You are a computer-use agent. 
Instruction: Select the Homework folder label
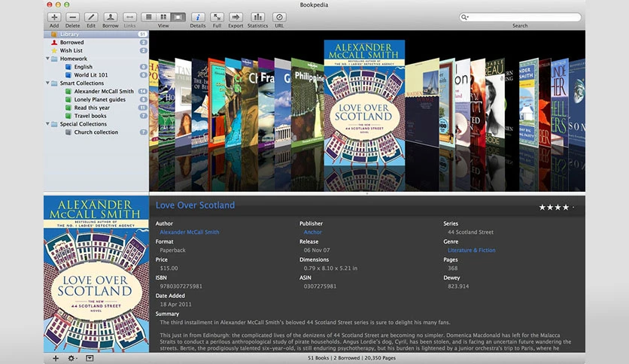coord(74,59)
